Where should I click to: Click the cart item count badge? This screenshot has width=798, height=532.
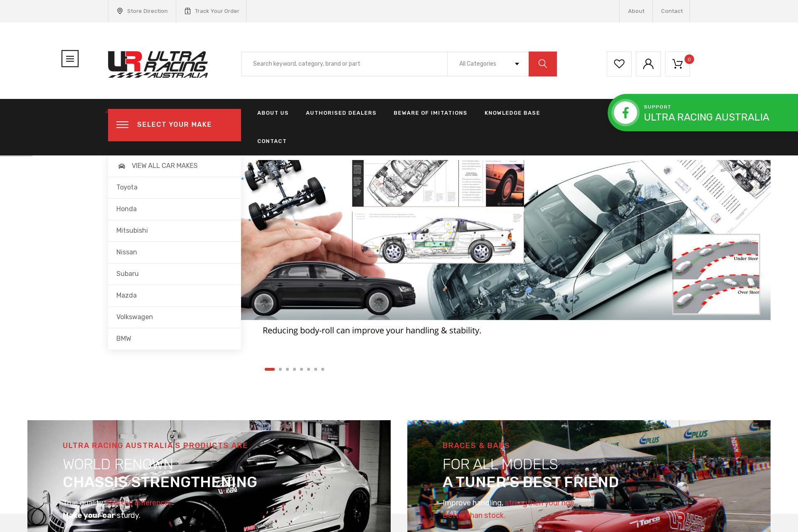point(689,59)
